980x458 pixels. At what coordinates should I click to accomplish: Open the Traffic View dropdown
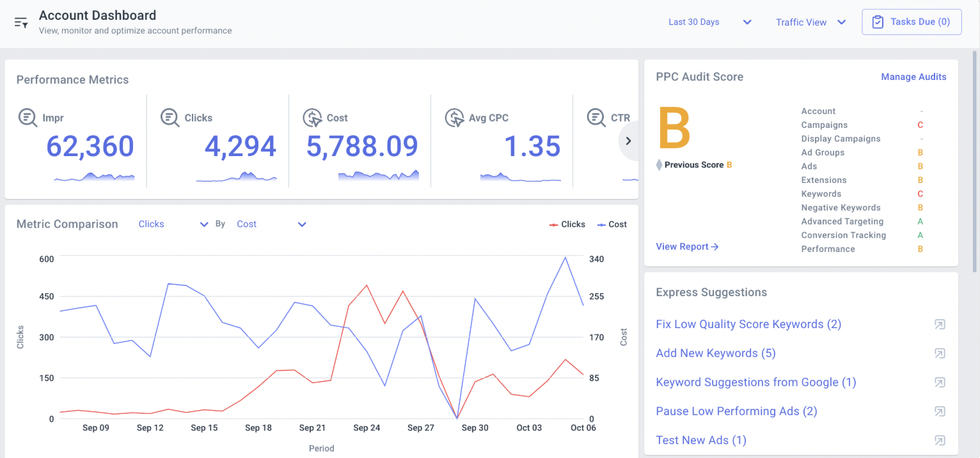point(810,22)
